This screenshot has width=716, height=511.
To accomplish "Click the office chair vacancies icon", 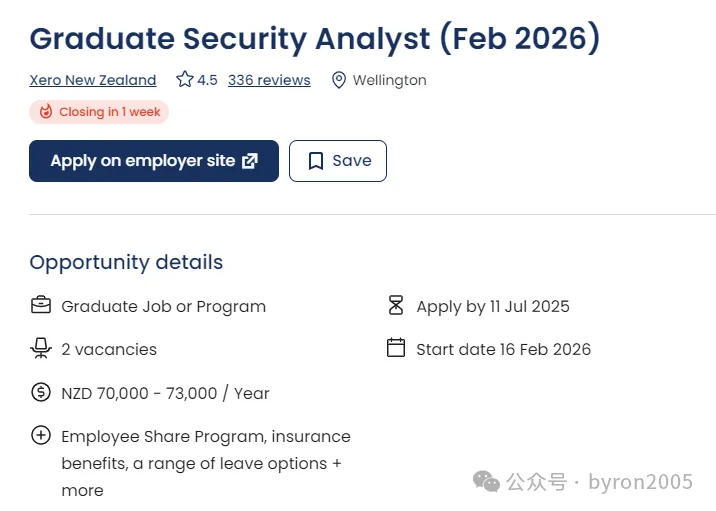I will pyautogui.click(x=41, y=349).
